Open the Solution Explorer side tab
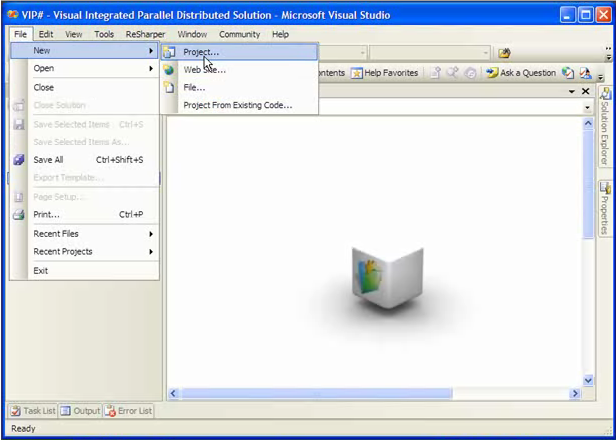 tap(605, 126)
